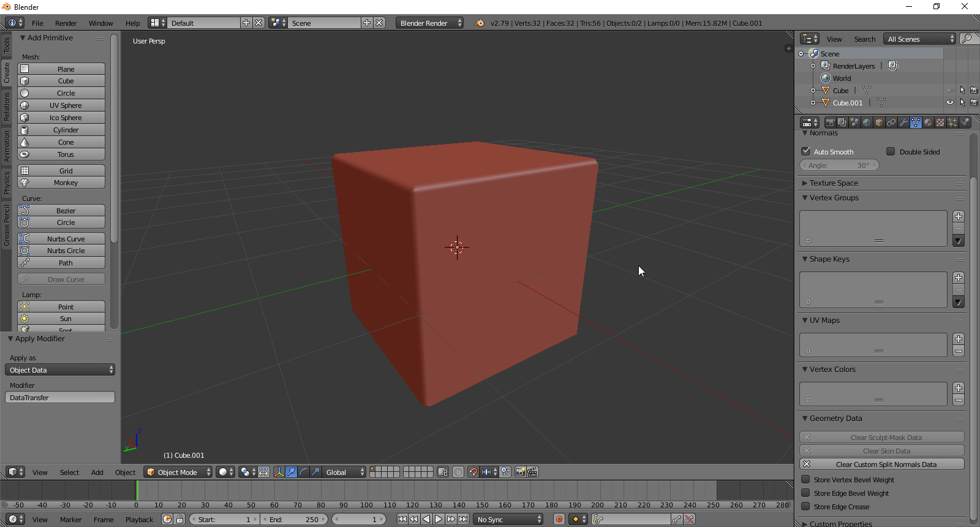
Task: Hide Cube.001 using outliner eye icon
Action: click(x=950, y=103)
